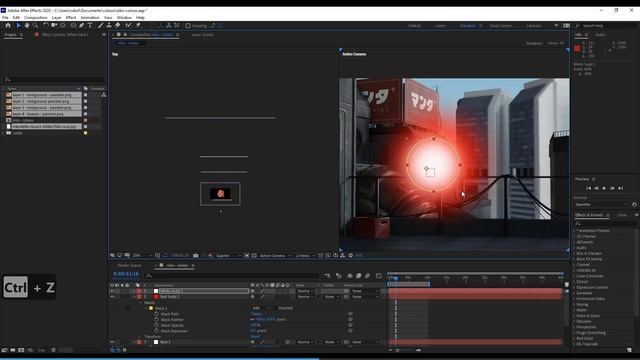Open Preview shortcut Spacebar dropdown
This screenshot has height=360, width=640.
coord(601,204)
